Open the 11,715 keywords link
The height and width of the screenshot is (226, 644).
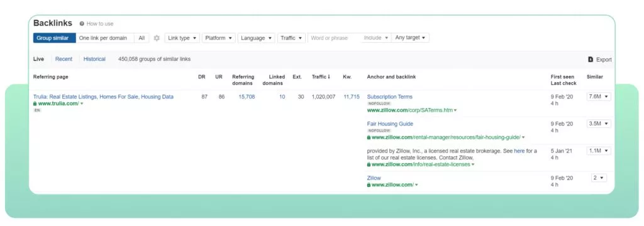pyautogui.click(x=352, y=97)
